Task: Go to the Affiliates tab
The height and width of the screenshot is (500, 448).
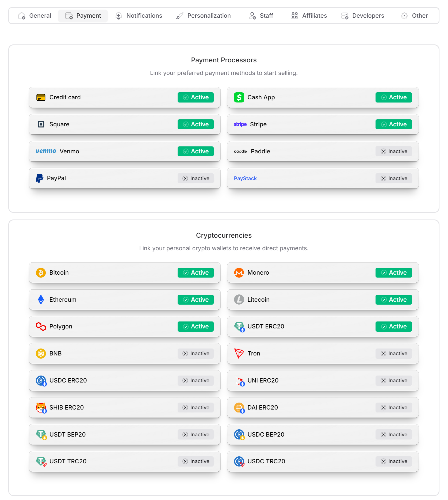Action: (309, 16)
